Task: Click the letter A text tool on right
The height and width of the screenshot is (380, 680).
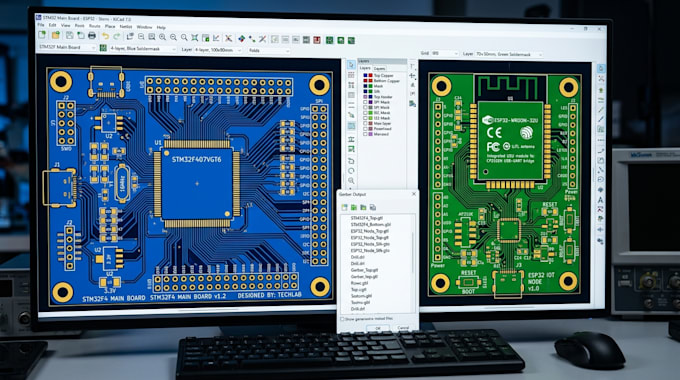Action: pos(600,200)
